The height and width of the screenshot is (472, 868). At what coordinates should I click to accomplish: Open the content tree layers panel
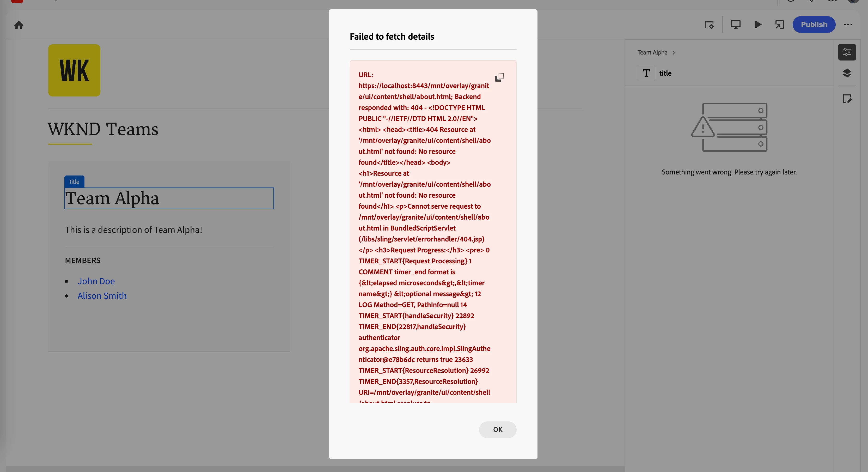[x=847, y=73]
